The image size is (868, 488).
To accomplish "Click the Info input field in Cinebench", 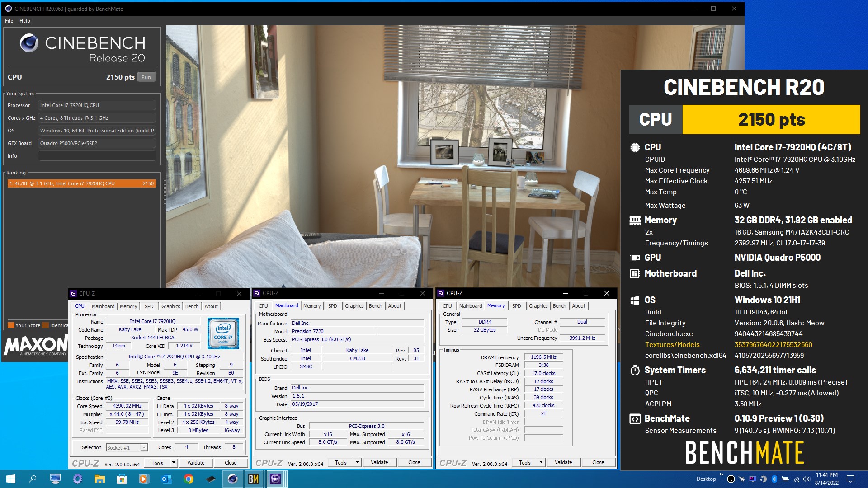I will pyautogui.click(x=97, y=156).
